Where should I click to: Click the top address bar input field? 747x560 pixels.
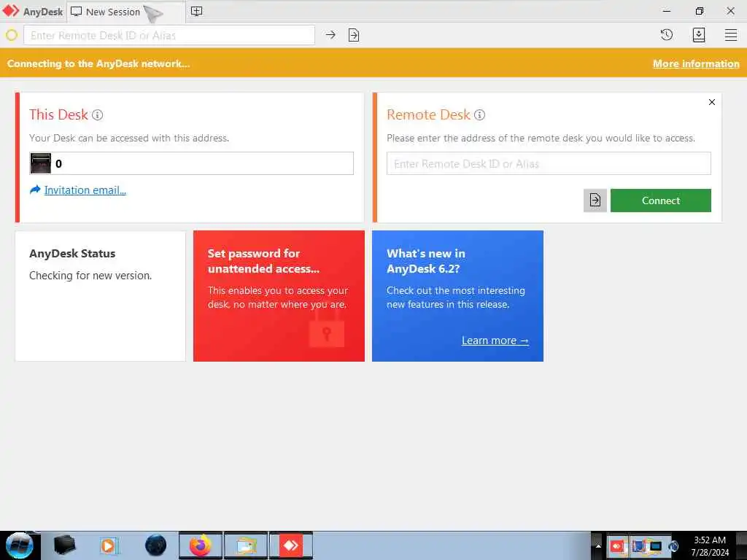pos(169,35)
